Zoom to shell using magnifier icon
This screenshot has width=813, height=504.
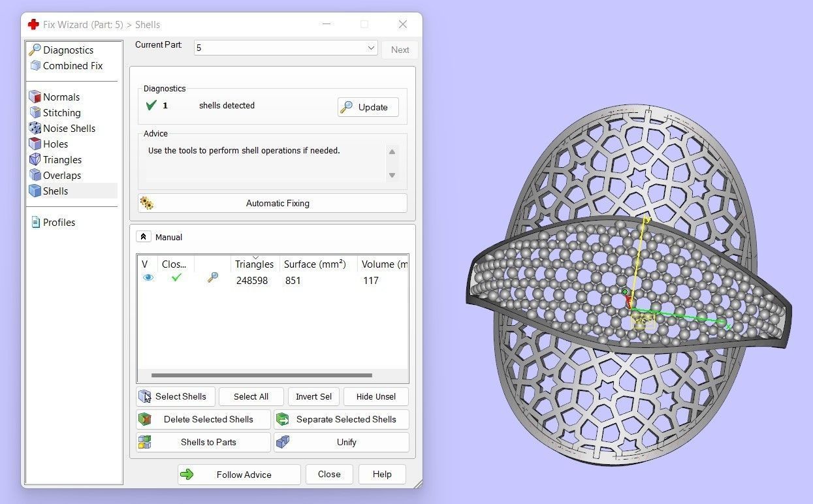click(x=212, y=277)
